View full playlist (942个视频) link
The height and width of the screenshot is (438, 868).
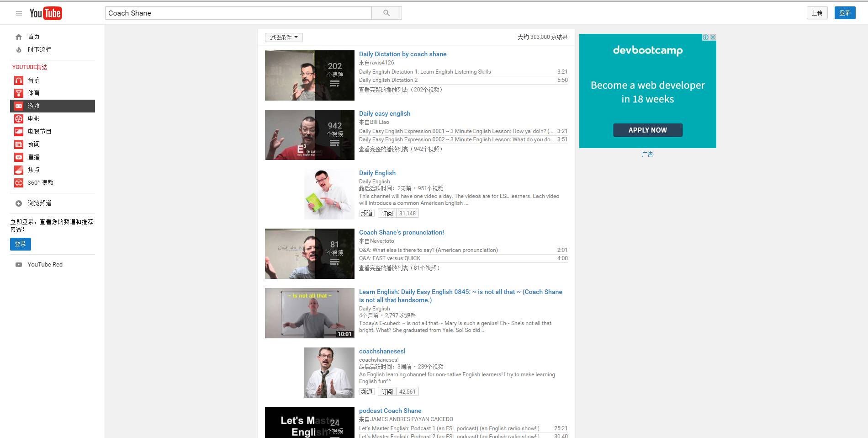402,149
